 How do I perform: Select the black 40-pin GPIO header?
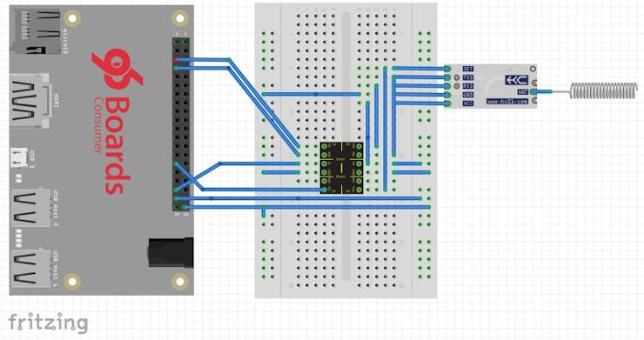(x=181, y=124)
